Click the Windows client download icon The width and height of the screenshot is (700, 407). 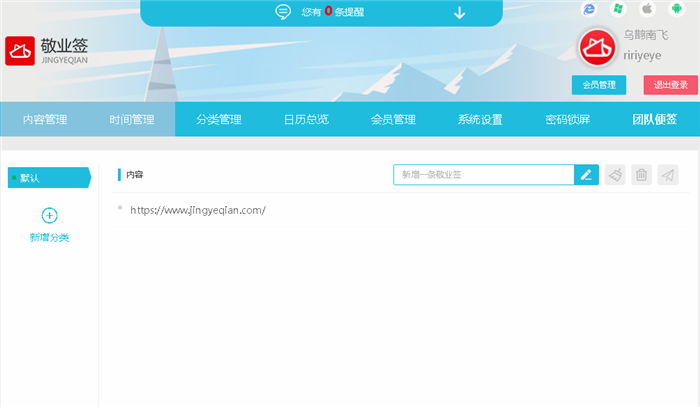coord(618,9)
